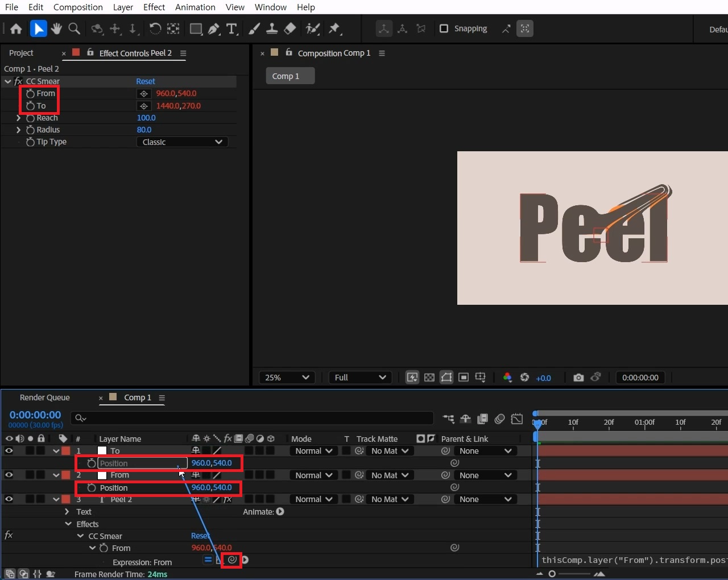
Task: Toggle mask and shape path visibility
Action: pyautogui.click(x=446, y=378)
